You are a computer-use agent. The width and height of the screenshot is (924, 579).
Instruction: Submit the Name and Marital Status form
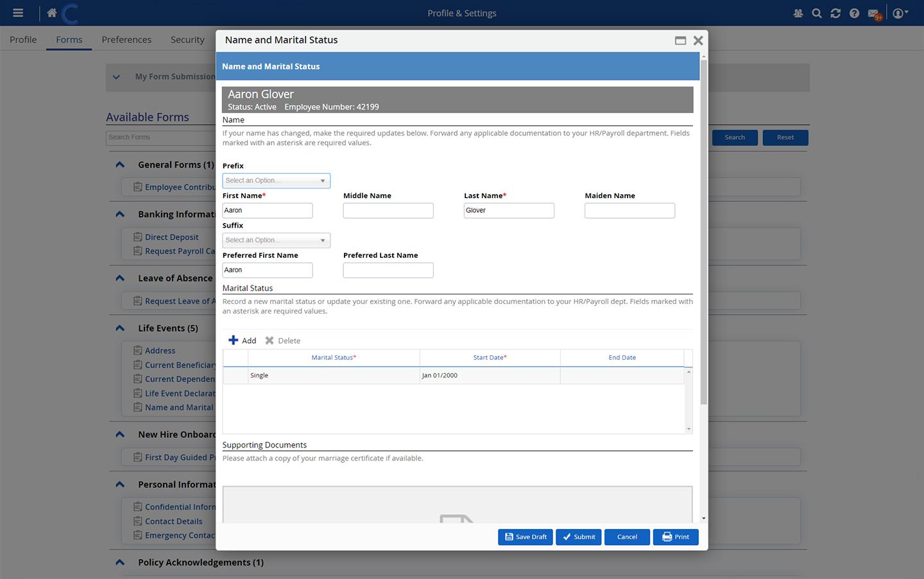[x=578, y=537]
